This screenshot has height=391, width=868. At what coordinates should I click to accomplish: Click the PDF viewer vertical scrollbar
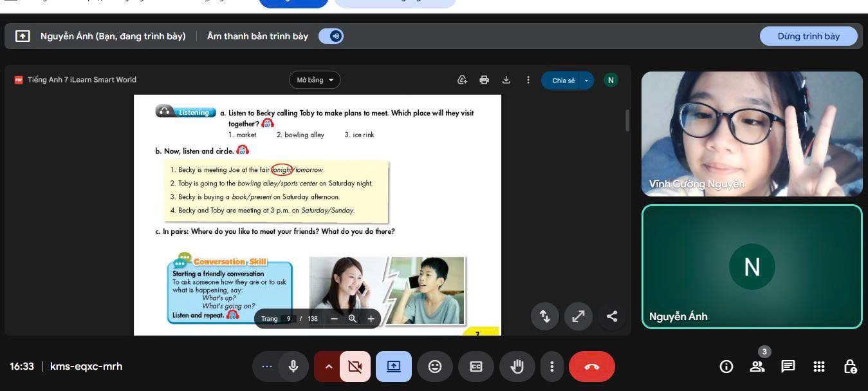[627, 120]
